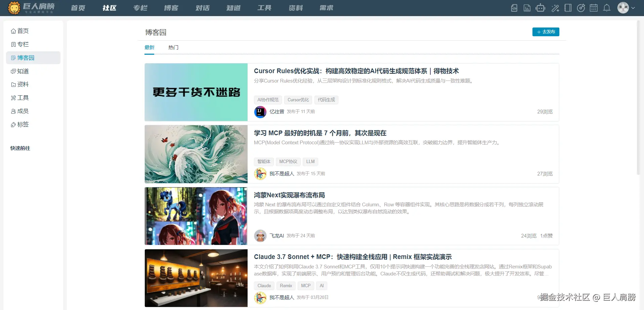Select 首页 in the top navigation bar
This screenshot has height=310, width=644.
pos(78,8)
